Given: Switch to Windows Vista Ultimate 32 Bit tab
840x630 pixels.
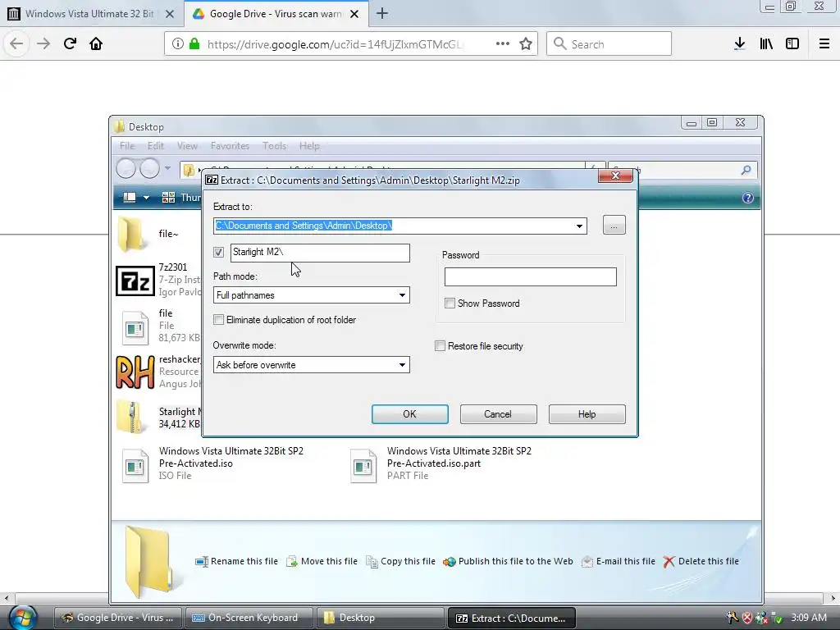Looking at the screenshot, I should 92,13.
